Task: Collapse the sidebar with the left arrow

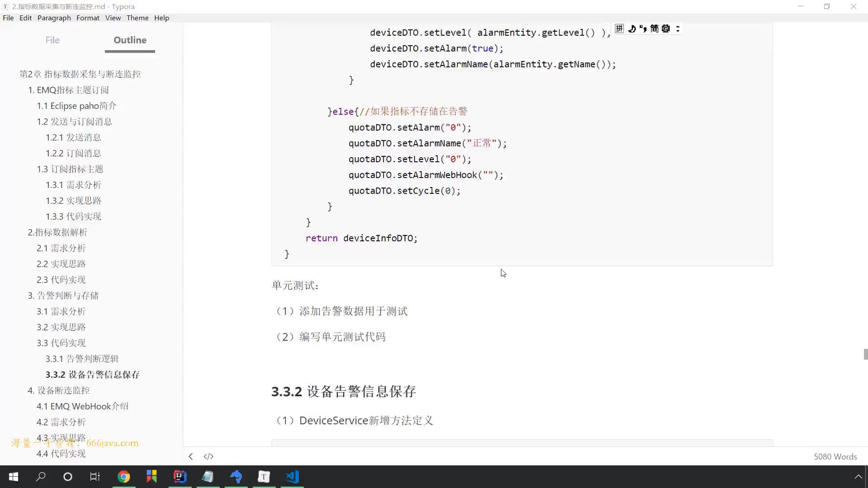Action: [x=191, y=456]
